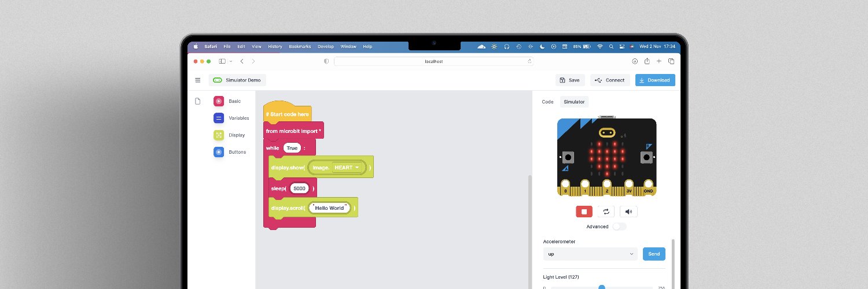Switch to the Code tab
Image resolution: width=868 pixels, height=289 pixels.
[547, 102]
